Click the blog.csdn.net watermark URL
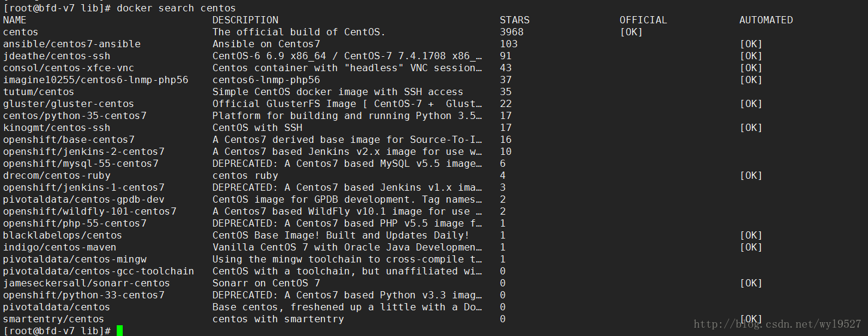Viewport: 868px width, 336px height. [777, 324]
